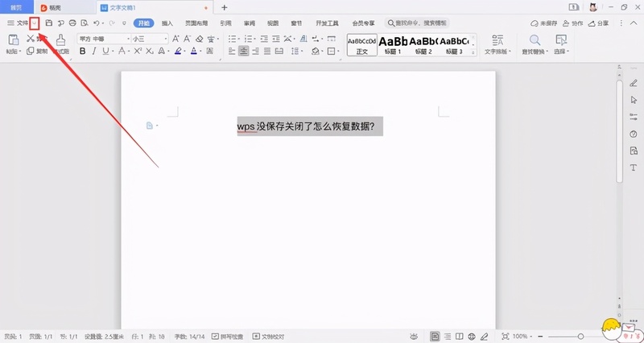The image size is (644, 343).
Task: Open the font size dropdown showing 小三
Action: [149, 38]
